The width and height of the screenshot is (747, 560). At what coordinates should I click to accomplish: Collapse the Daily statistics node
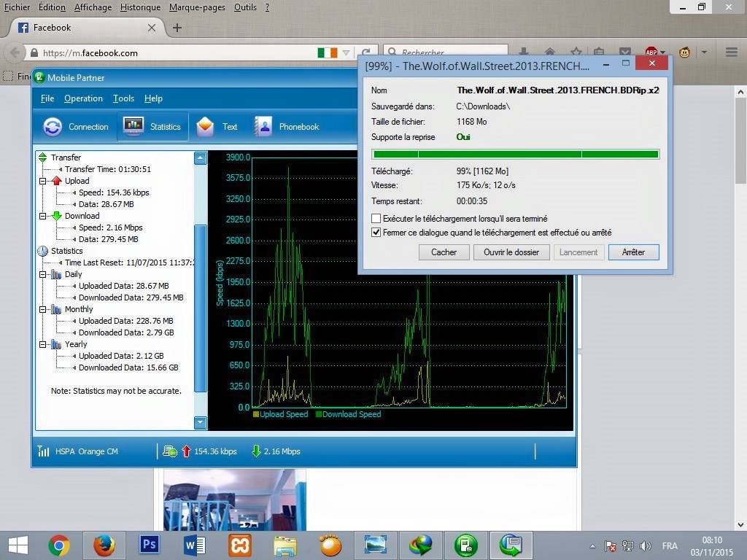(x=43, y=274)
